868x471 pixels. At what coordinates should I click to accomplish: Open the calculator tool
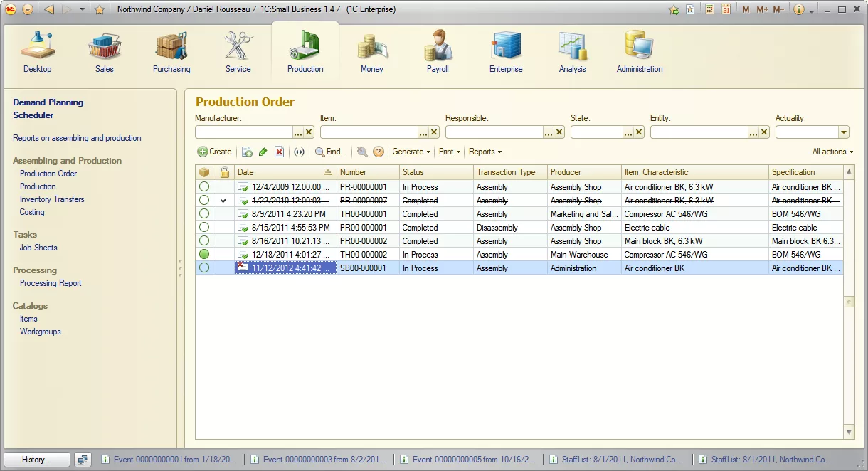(709, 9)
